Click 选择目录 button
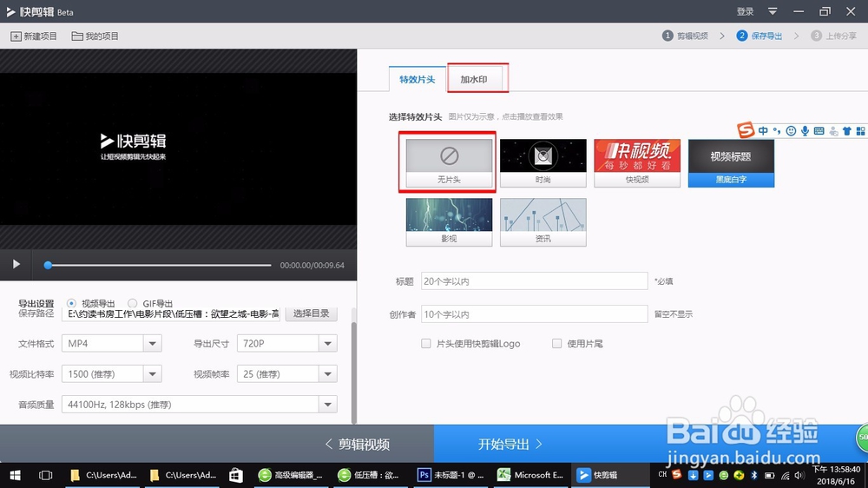 click(311, 313)
